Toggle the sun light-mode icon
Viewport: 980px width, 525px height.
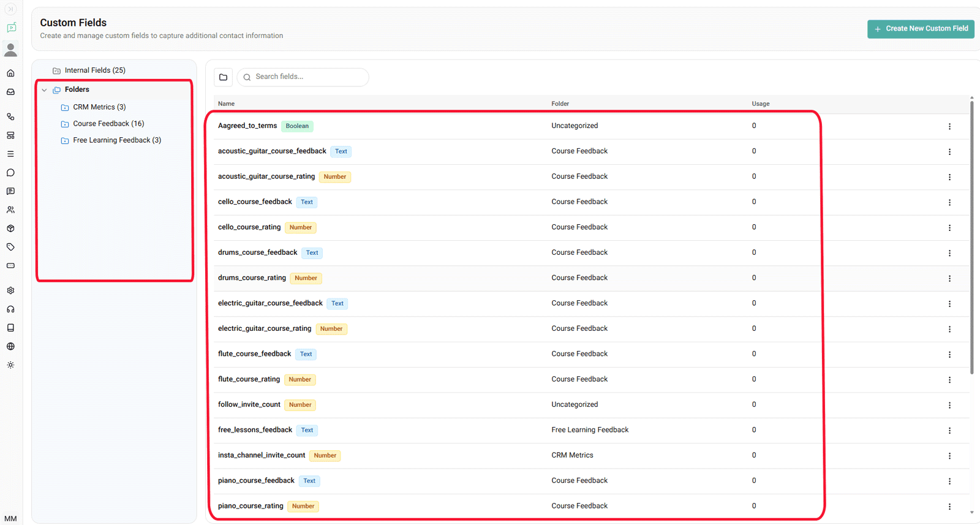10,365
